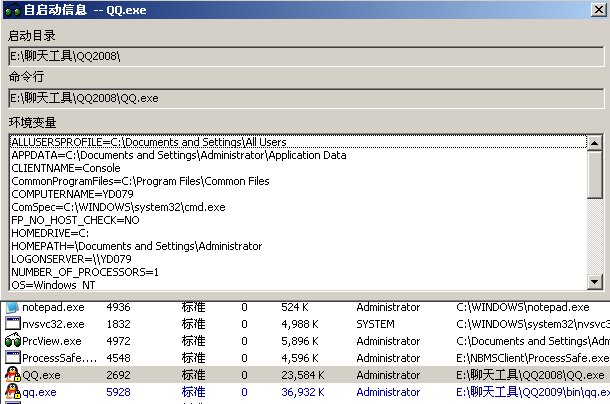The height and width of the screenshot is (404, 610).
Task: Select the highlighted QQ.exe penguin icon
Action: coord(12,375)
